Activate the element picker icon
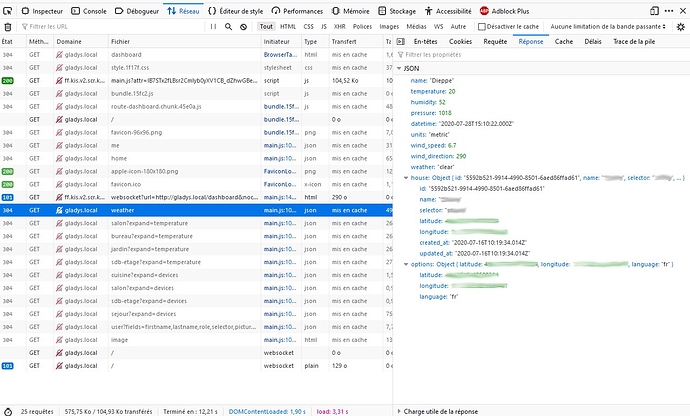690x416 pixels. tap(7, 11)
